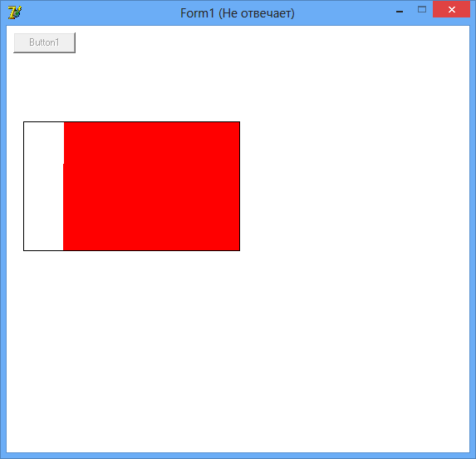Click the Form1 (Не отвечает) title text

(238, 13)
